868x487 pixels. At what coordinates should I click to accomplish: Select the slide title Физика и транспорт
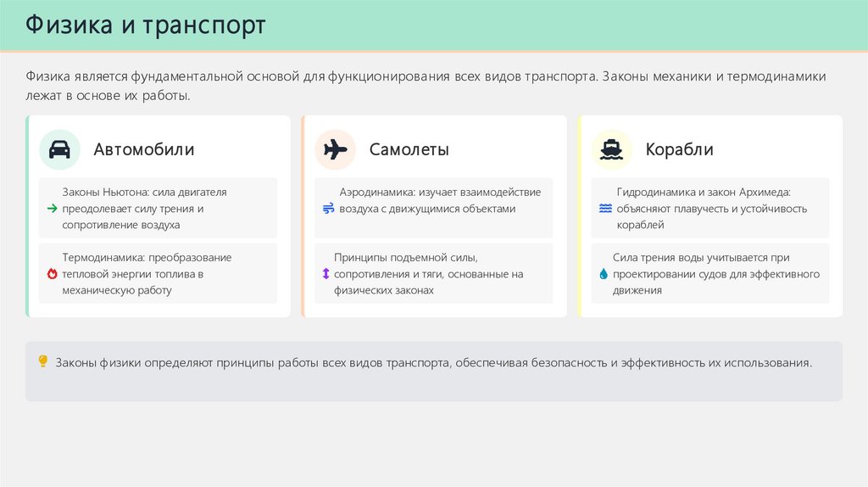[x=146, y=25]
